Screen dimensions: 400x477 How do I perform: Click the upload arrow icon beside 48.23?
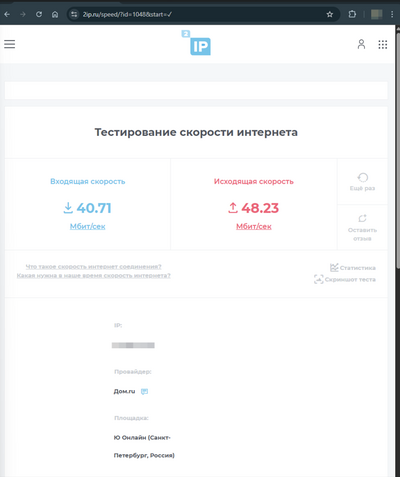233,208
